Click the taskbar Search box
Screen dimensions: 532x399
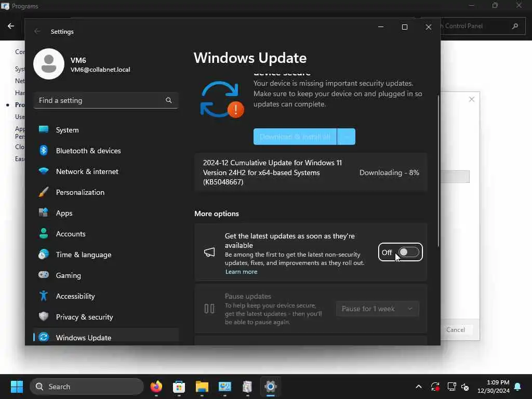pos(87,387)
